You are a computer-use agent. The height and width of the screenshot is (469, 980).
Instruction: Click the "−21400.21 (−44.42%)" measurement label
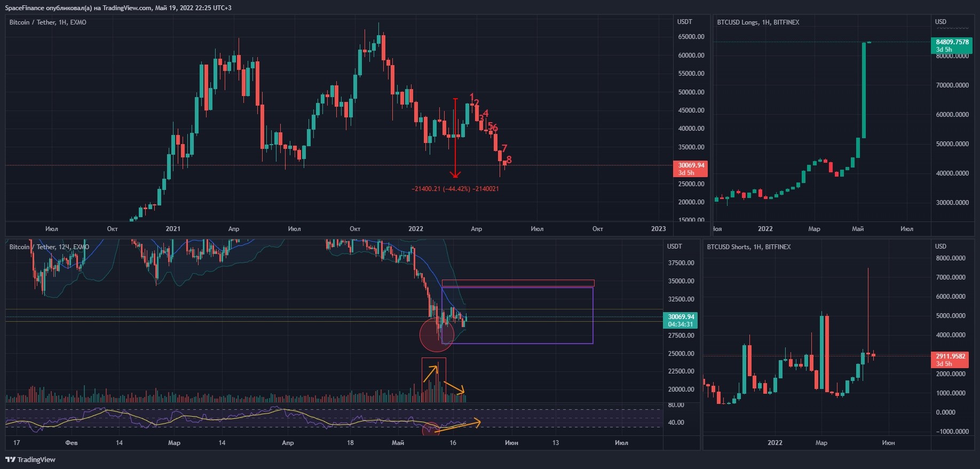pyautogui.click(x=455, y=189)
